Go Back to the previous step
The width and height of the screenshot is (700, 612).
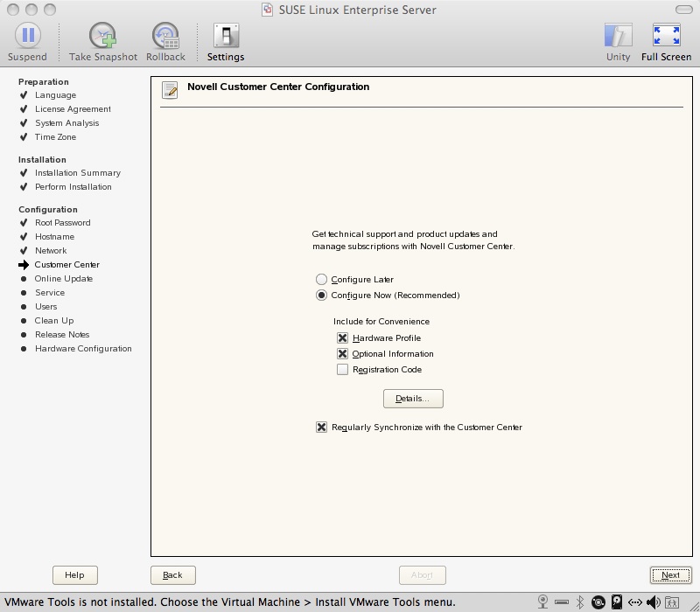(172, 575)
